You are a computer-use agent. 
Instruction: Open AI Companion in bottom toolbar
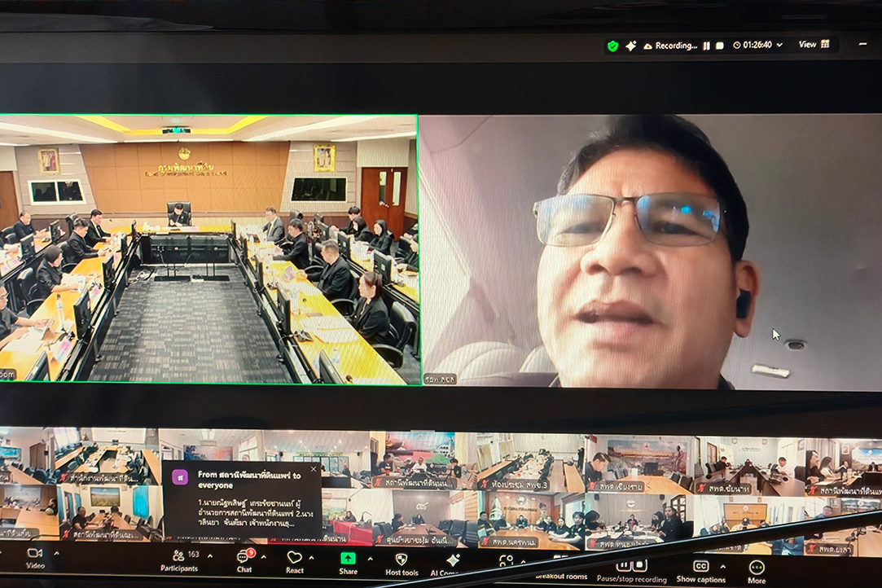tap(453, 564)
